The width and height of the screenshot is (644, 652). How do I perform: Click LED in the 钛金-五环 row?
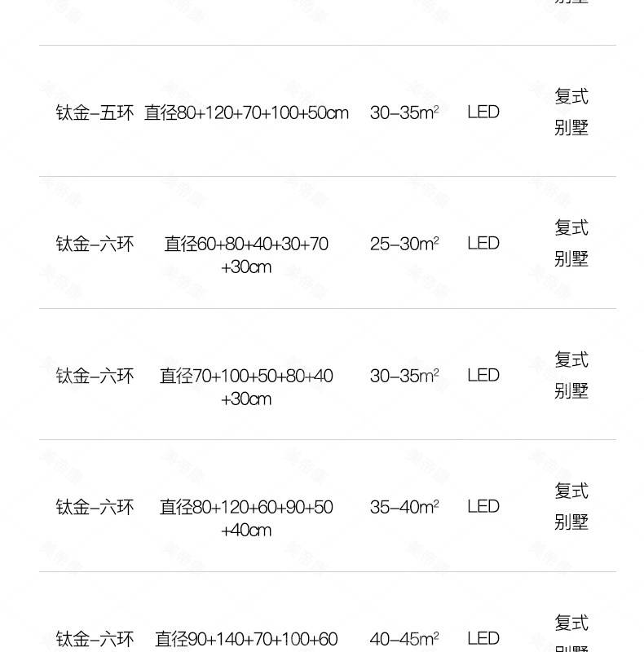click(483, 112)
